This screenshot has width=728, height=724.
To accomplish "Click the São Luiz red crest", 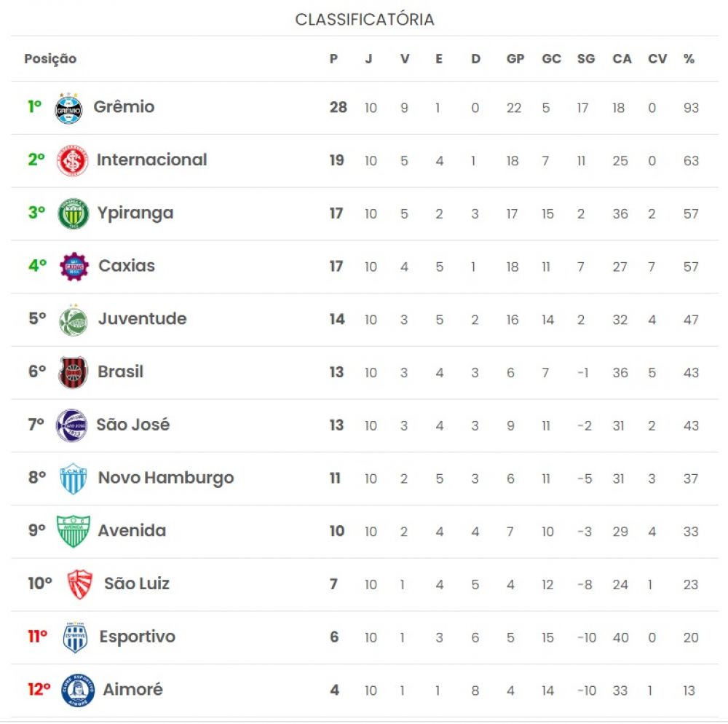I will pos(80,584).
